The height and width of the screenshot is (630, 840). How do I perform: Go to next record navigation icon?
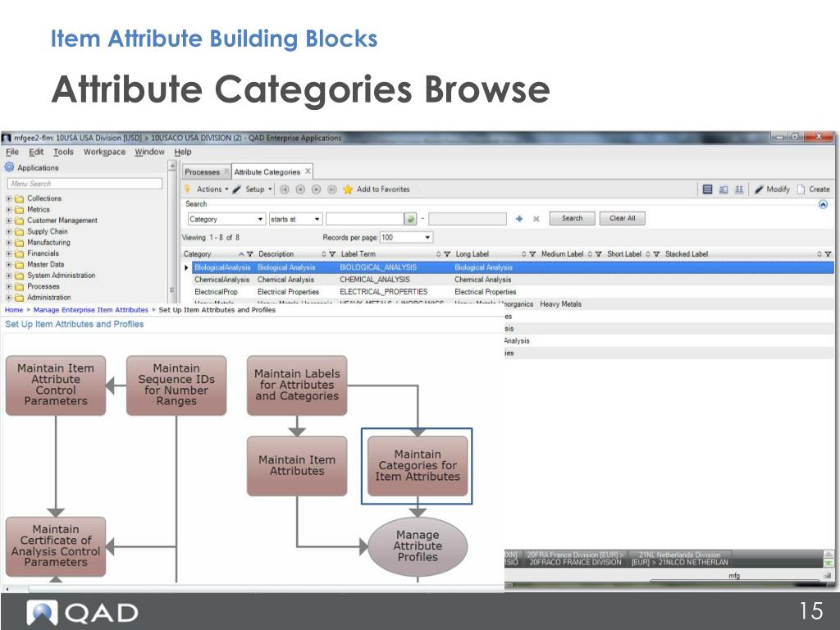pos(316,189)
